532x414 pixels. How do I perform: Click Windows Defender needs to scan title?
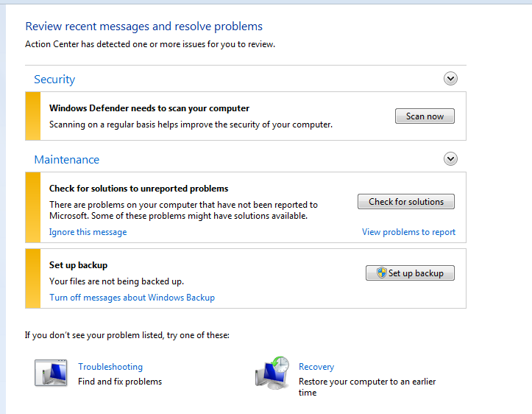149,108
